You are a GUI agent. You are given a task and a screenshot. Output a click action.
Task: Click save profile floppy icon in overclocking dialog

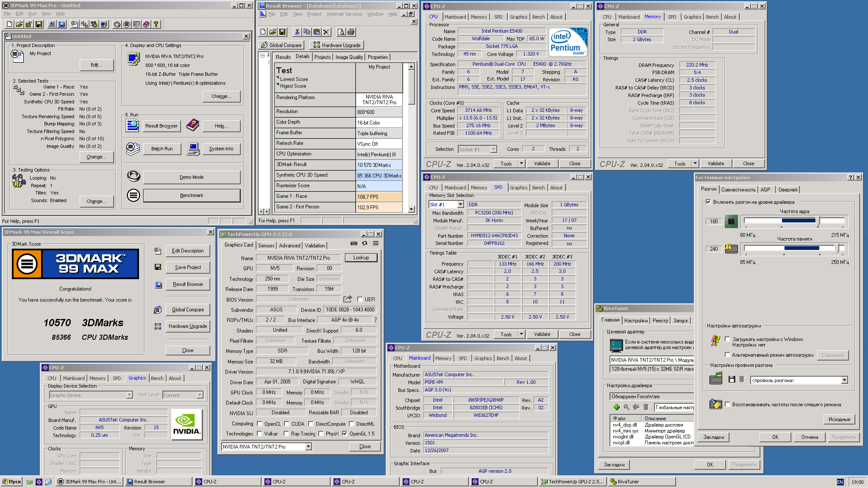(732, 380)
